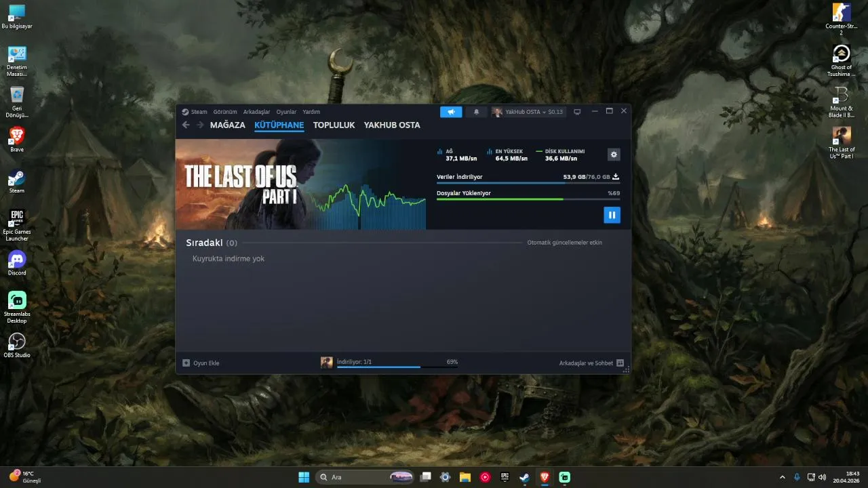Open the YakHub OSTA account dropdown
This screenshot has width=868, height=488.
528,112
